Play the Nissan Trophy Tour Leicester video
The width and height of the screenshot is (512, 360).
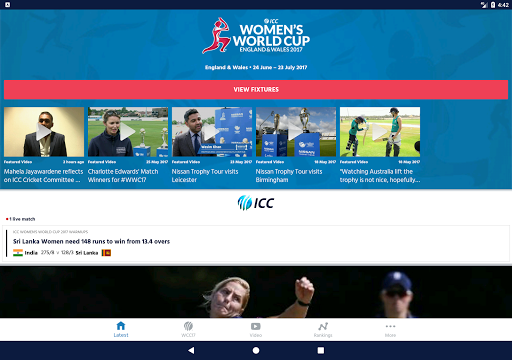[x=212, y=132]
